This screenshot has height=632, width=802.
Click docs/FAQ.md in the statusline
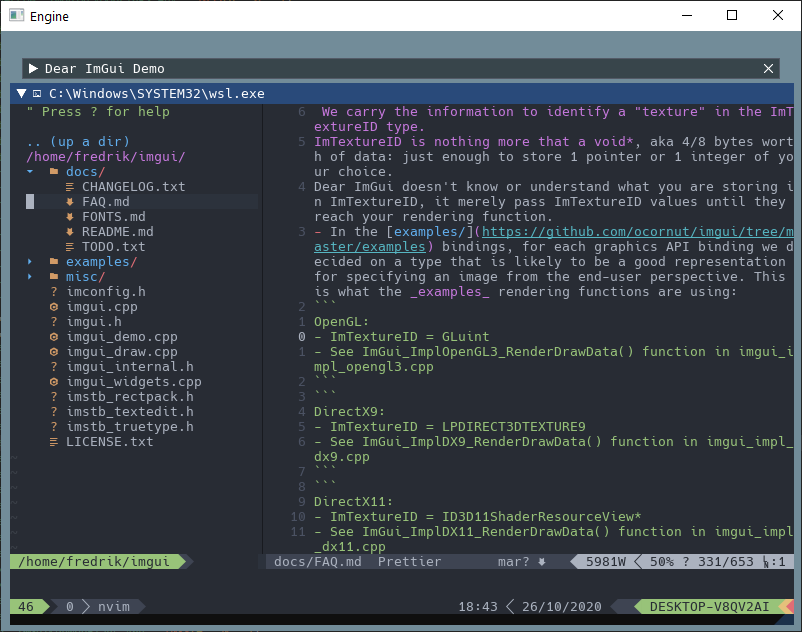click(x=318, y=561)
